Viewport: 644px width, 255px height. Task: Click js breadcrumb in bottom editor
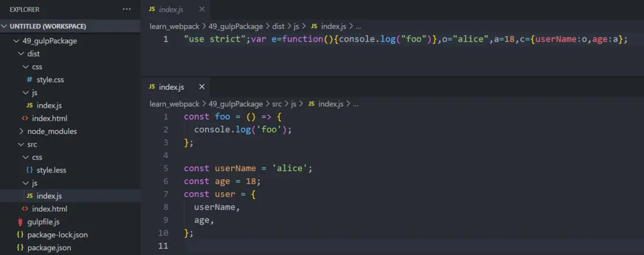click(x=294, y=104)
